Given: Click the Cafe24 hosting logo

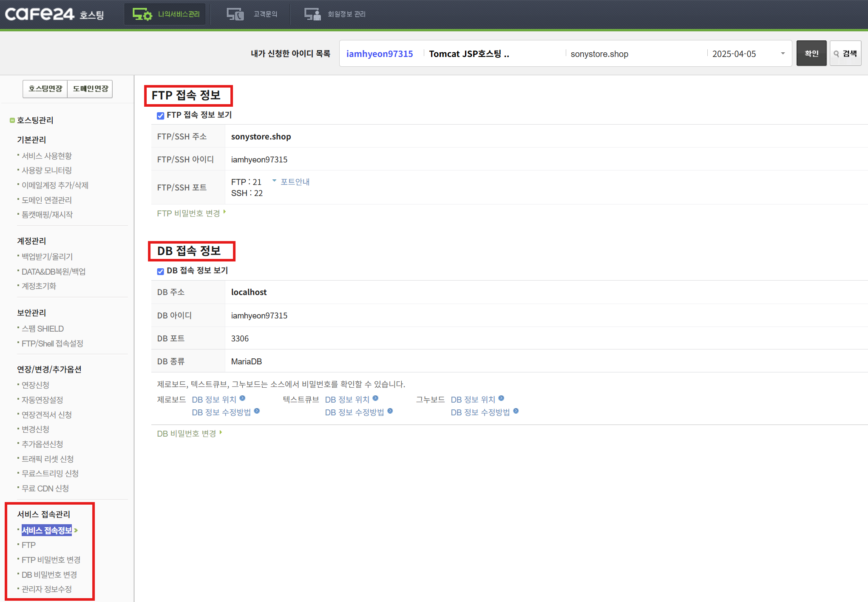Looking at the screenshot, I should 54,14.
